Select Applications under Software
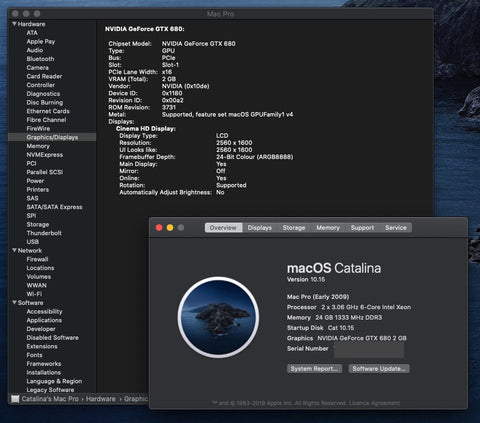The height and width of the screenshot is (423, 480). coord(44,320)
